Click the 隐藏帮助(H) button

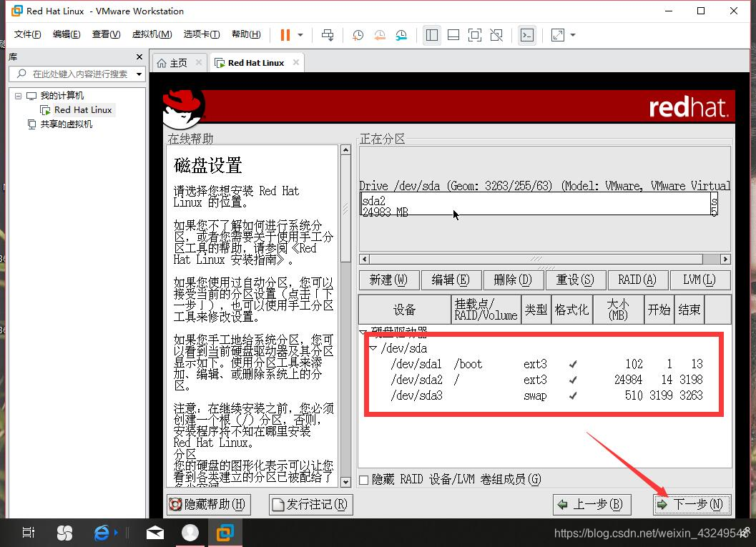[x=209, y=505]
